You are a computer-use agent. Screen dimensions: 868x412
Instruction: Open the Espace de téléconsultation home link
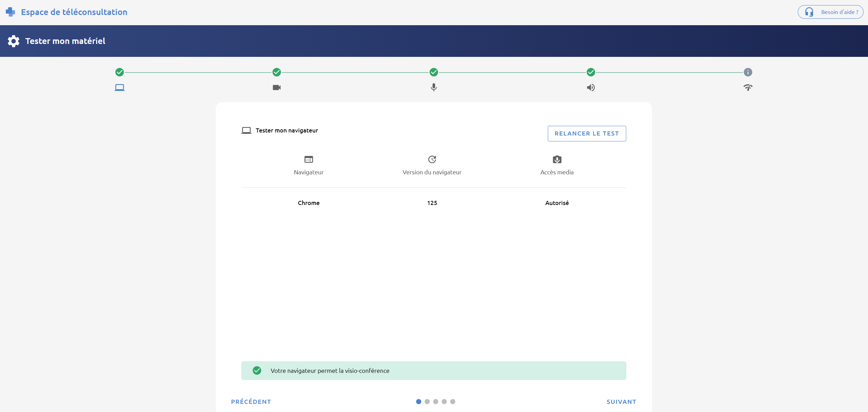click(x=74, y=12)
